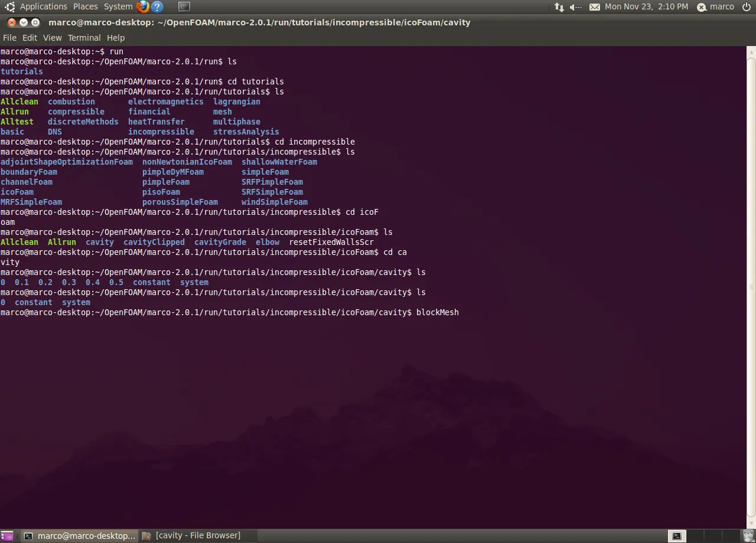Screen dimensions: 756x543
Task: Open the terminal Help menu
Action: pyautogui.click(x=116, y=37)
